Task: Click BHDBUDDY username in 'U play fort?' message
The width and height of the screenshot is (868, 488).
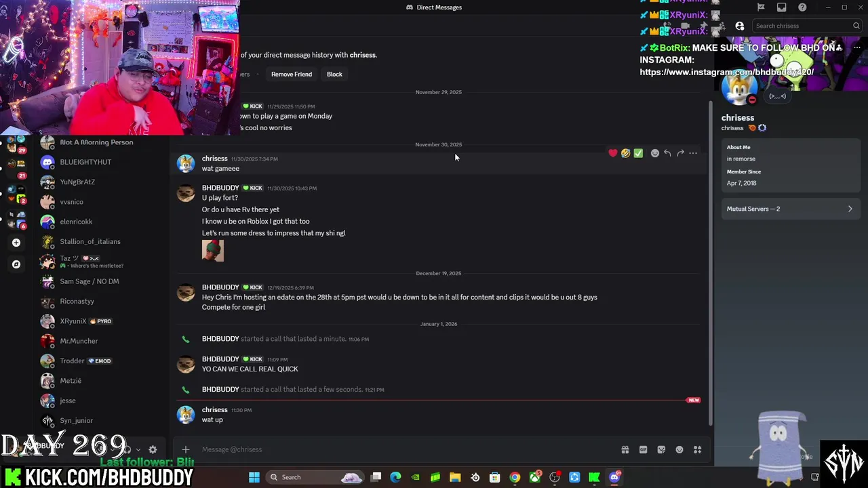Action: 220,188
